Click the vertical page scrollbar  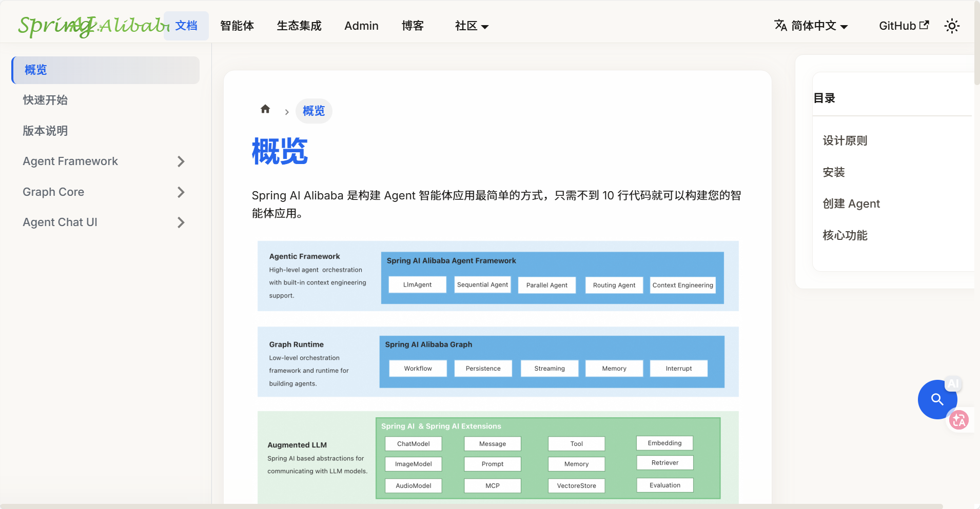(x=977, y=42)
